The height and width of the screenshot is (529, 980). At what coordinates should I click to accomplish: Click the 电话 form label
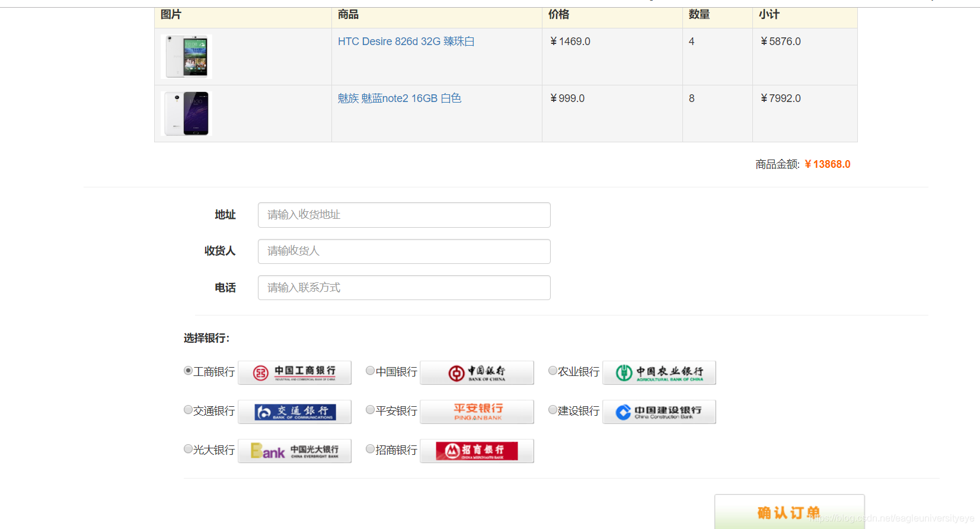pyautogui.click(x=225, y=288)
